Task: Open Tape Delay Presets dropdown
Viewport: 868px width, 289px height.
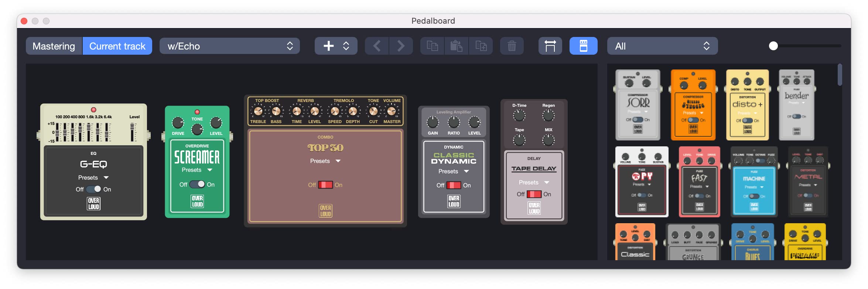Action: 534,183
